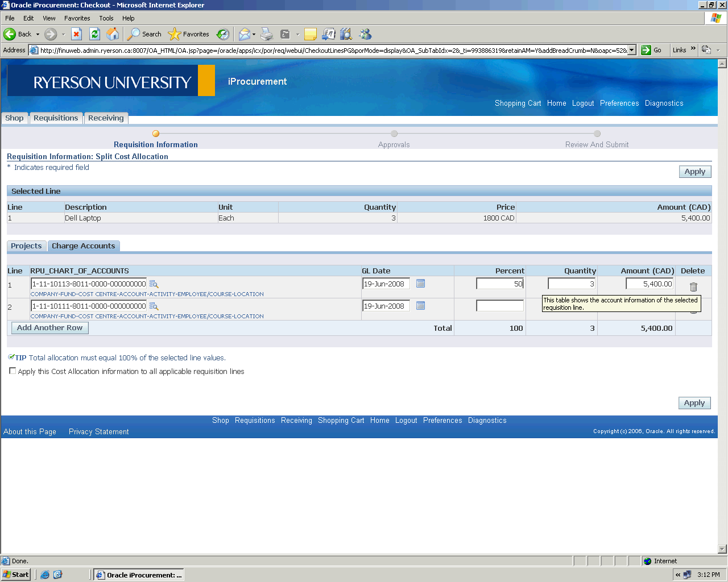Click the Shopping Cart link in header

coord(518,103)
